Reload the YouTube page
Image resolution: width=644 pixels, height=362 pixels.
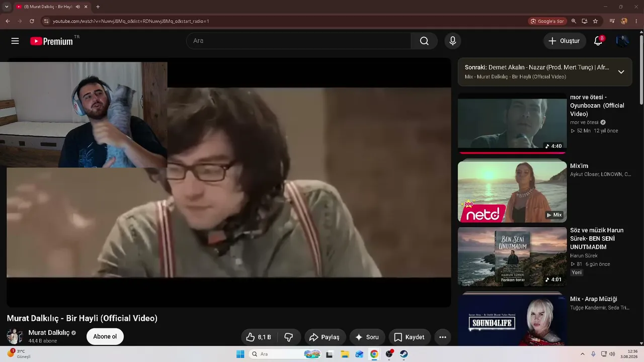point(32,21)
